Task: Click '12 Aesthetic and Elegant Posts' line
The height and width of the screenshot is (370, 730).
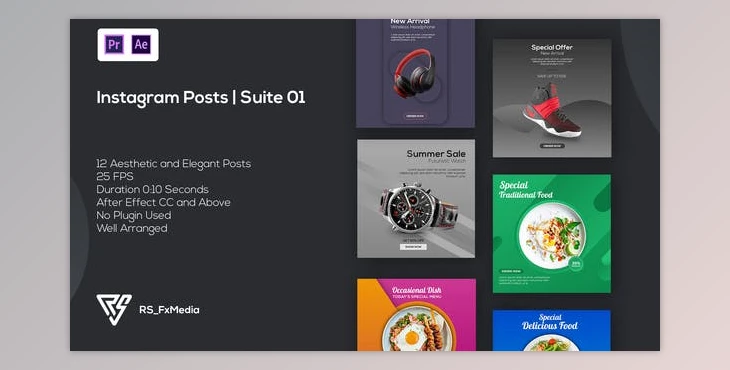Action: (174, 163)
